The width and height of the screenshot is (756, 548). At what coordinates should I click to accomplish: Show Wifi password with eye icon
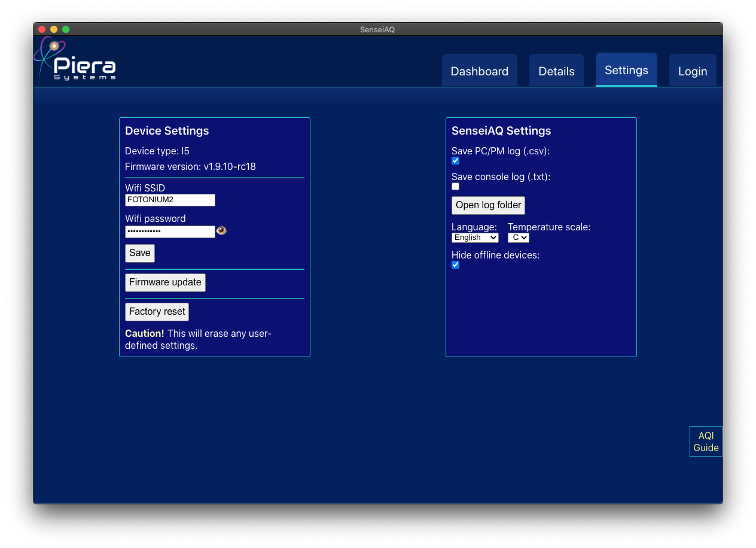221,231
